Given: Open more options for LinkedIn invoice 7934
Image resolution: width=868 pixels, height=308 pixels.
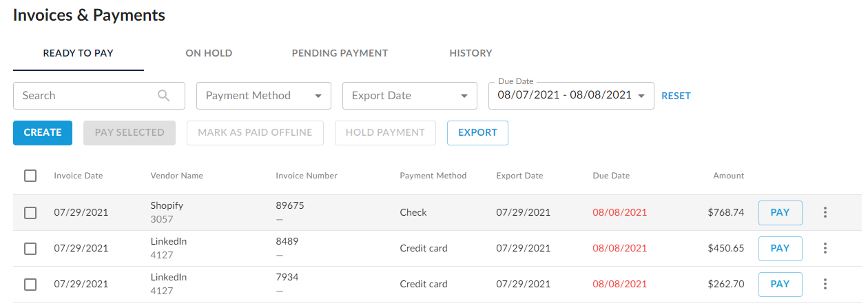Looking at the screenshot, I should (825, 284).
